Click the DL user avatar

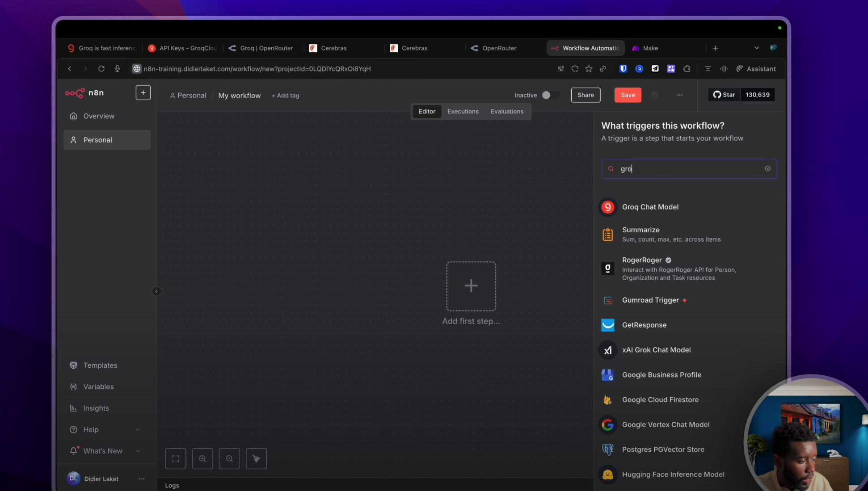[73, 478]
